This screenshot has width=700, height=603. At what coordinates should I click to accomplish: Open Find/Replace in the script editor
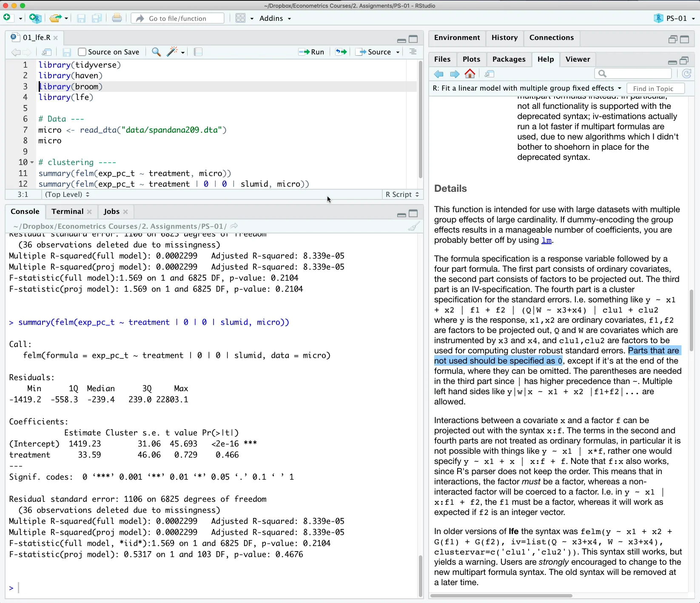click(x=156, y=52)
